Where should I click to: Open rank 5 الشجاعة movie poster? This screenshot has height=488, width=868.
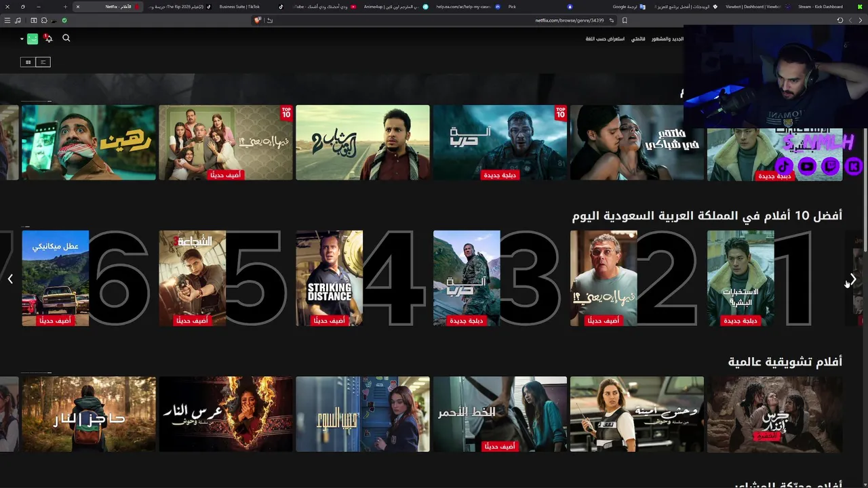[193, 278]
